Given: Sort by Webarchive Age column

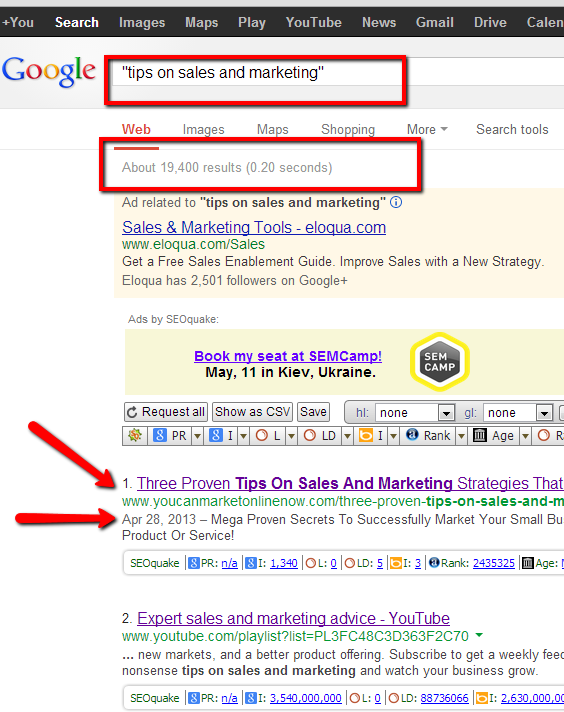Looking at the screenshot, I should point(494,436).
